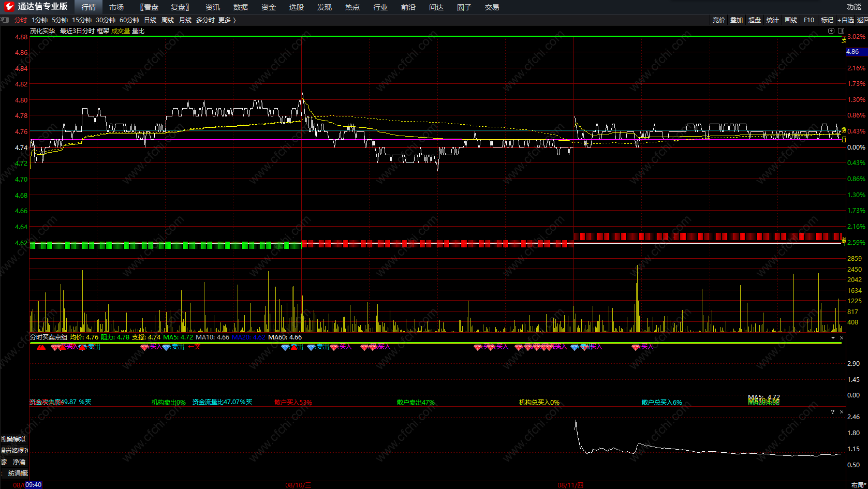Click the 统计 statistics button

pos(773,20)
